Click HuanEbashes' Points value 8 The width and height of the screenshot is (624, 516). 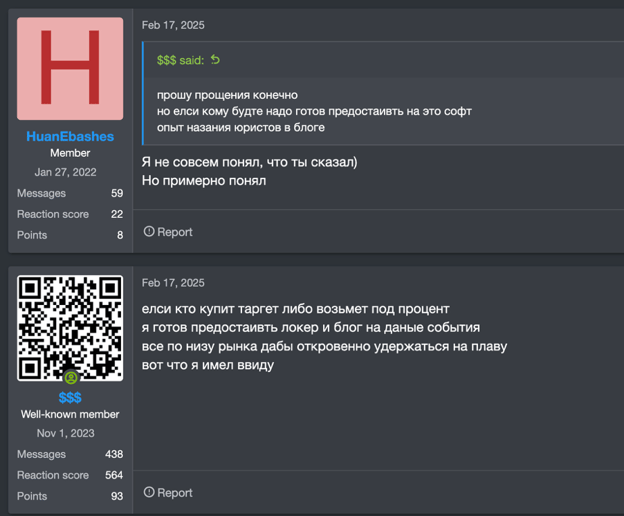click(120, 236)
